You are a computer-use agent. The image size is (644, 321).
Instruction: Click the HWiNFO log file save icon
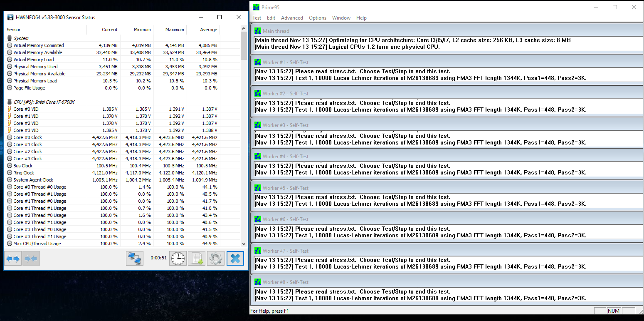click(x=197, y=259)
